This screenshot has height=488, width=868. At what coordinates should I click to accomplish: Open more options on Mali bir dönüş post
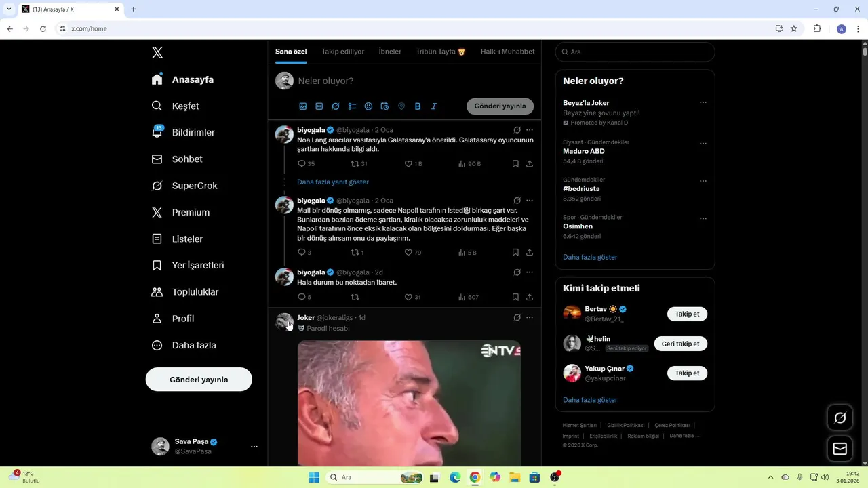tap(530, 201)
